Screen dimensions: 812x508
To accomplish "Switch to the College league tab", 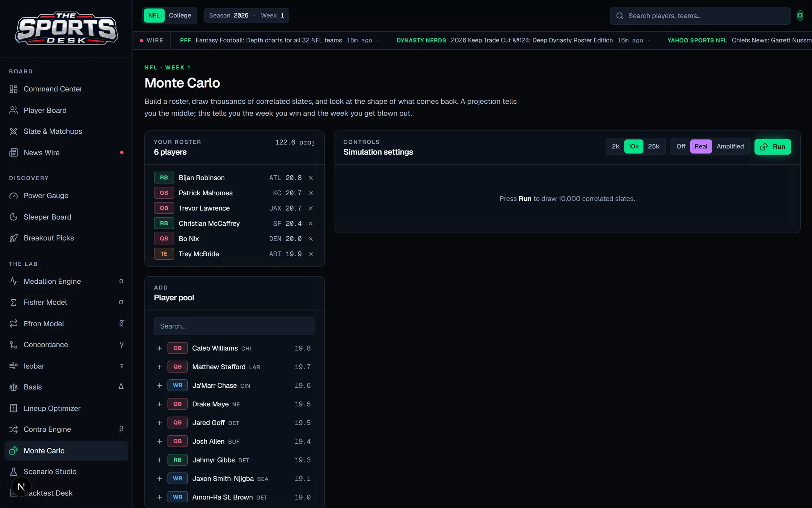I will tap(180, 15).
